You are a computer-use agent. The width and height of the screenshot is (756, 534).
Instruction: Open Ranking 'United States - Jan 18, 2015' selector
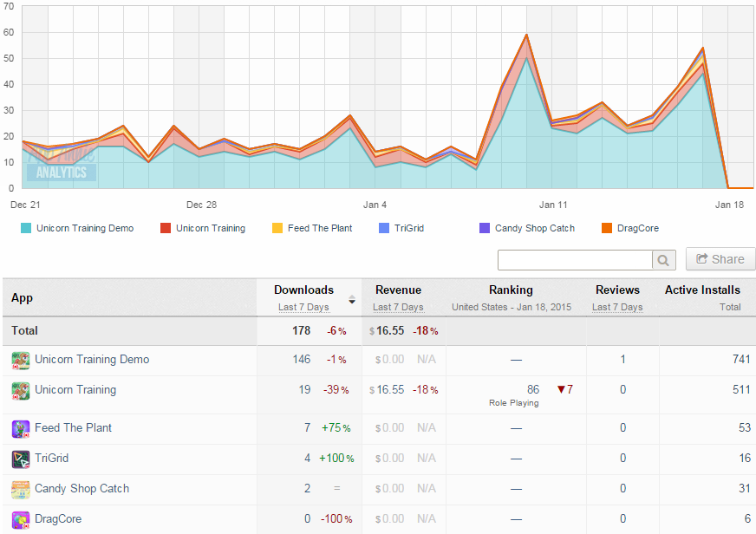click(511, 307)
